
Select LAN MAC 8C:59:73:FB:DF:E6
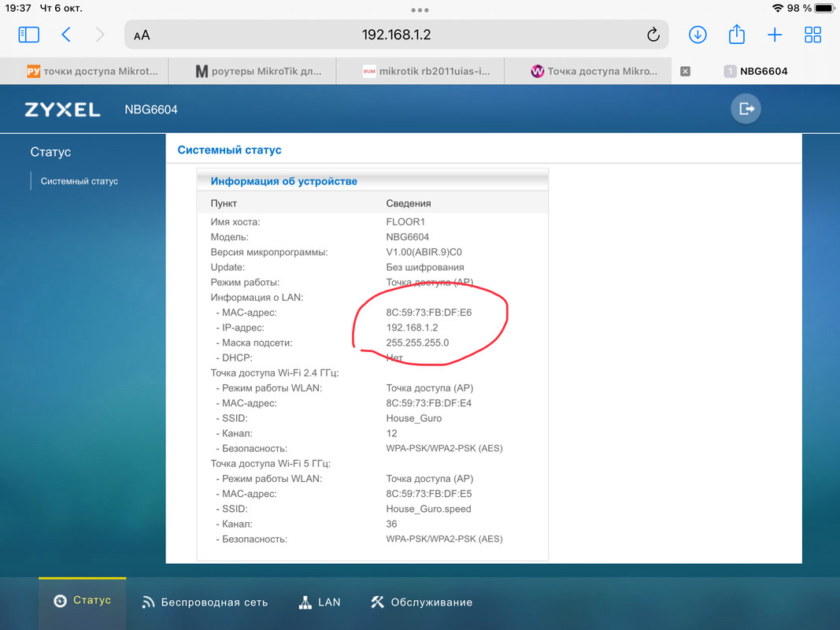pos(428,313)
